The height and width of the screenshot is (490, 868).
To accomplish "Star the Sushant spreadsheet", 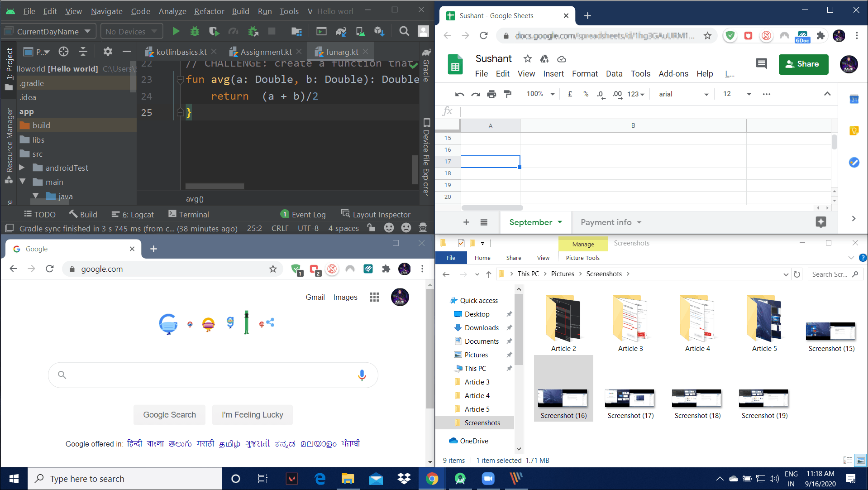I will coord(527,59).
